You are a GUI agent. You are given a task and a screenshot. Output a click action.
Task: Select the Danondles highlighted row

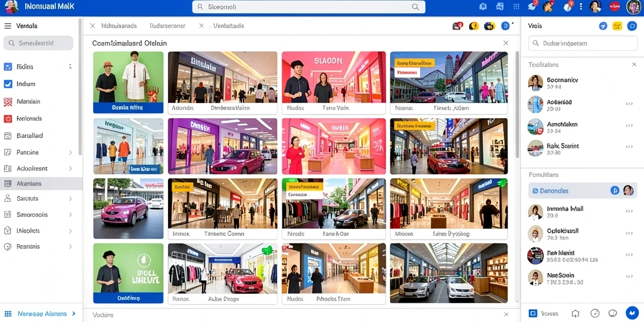pyautogui.click(x=582, y=191)
